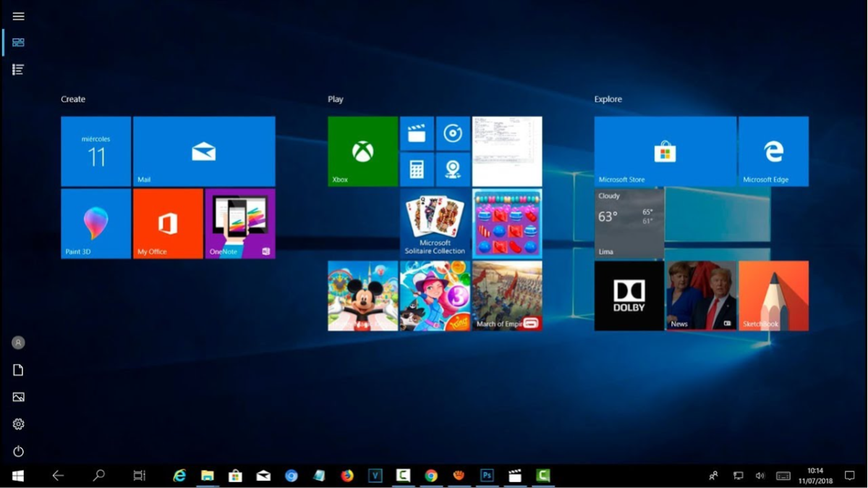Open the My Office tile
This screenshot has width=868, height=488.
(166, 222)
